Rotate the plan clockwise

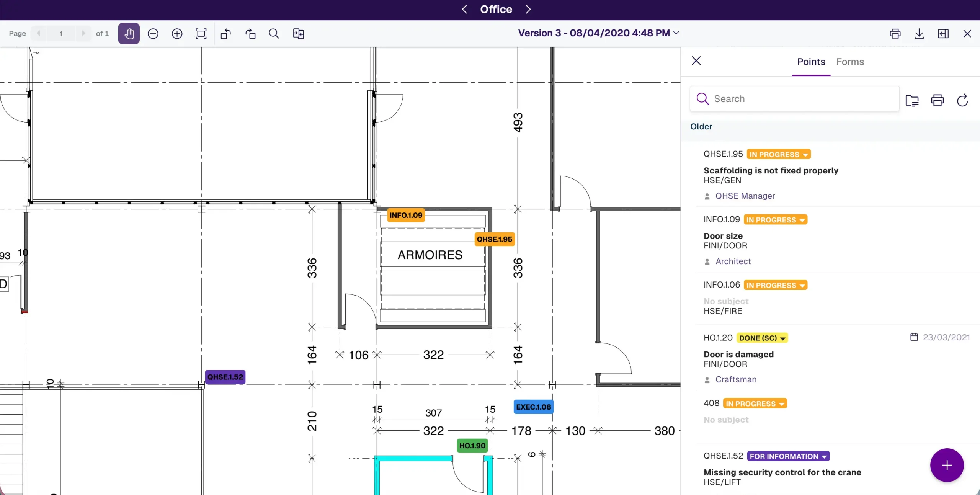coord(250,34)
